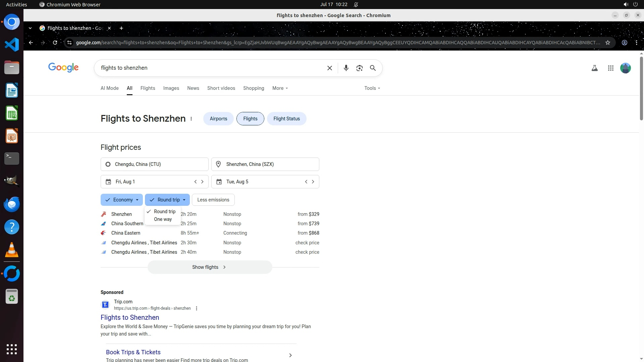Open Google Lens image search icon
The width and height of the screenshot is (644, 362).
[359, 68]
